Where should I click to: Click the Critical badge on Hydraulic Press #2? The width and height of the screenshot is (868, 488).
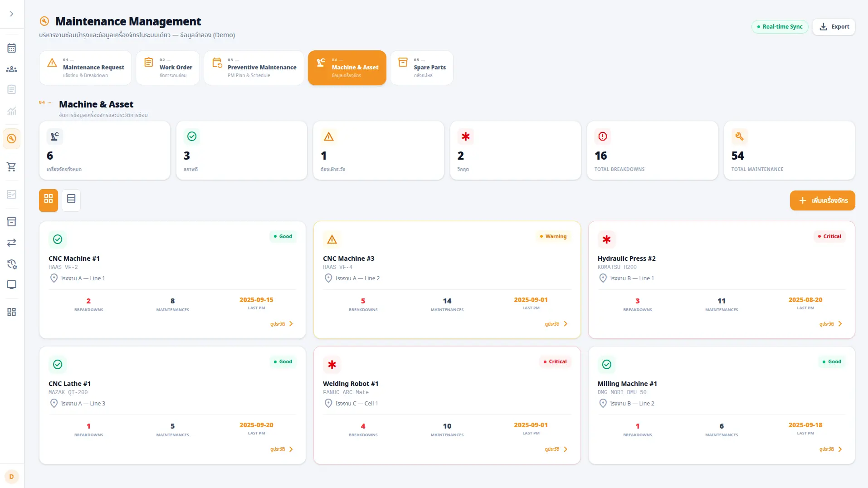(829, 236)
